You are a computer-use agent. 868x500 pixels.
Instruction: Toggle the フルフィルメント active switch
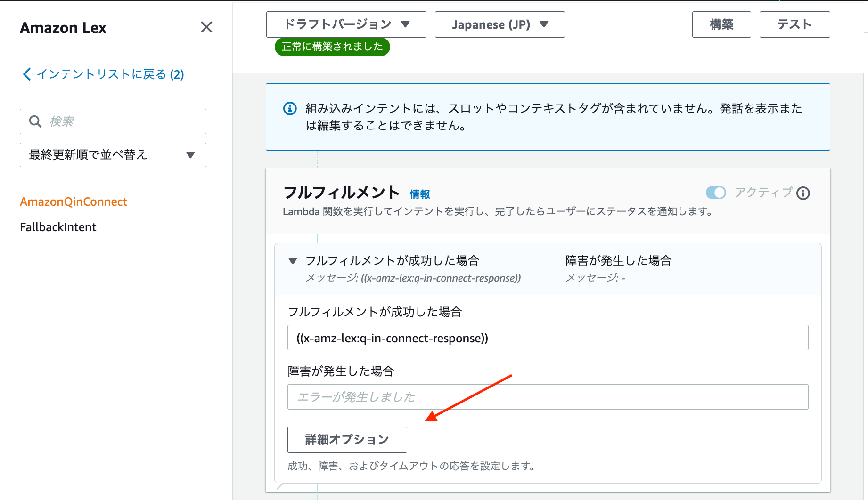(716, 193)
